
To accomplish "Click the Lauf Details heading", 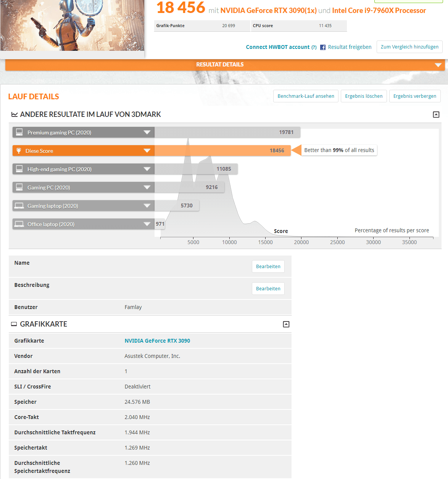I will (34, 97).
